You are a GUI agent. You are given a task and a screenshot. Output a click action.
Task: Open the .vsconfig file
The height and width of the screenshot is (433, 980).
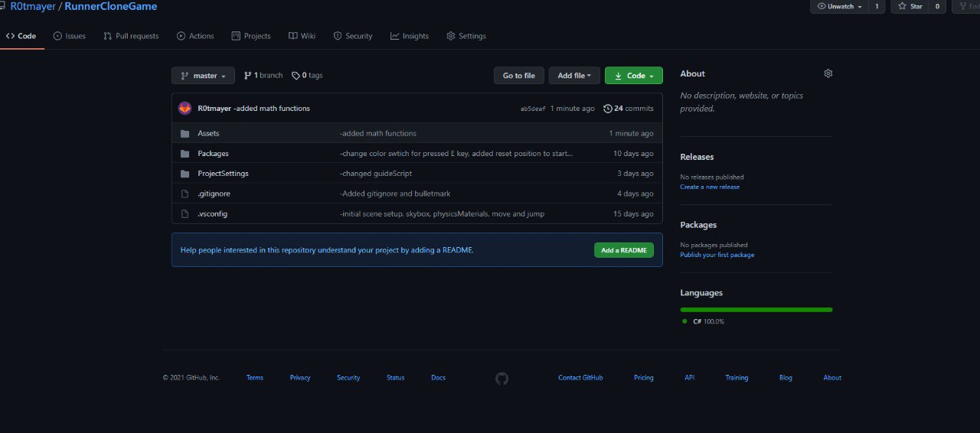[212, 214]
